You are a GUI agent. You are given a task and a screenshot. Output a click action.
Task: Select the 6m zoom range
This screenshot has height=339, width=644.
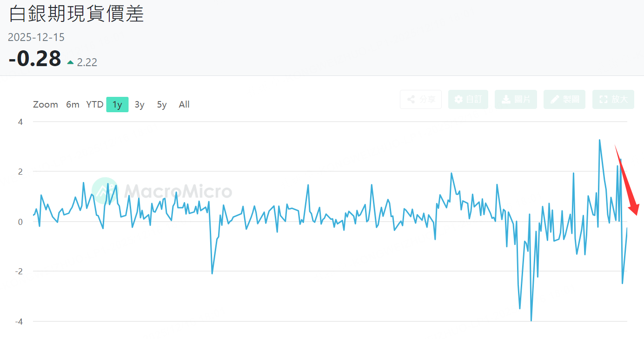(x=73, y=105)
